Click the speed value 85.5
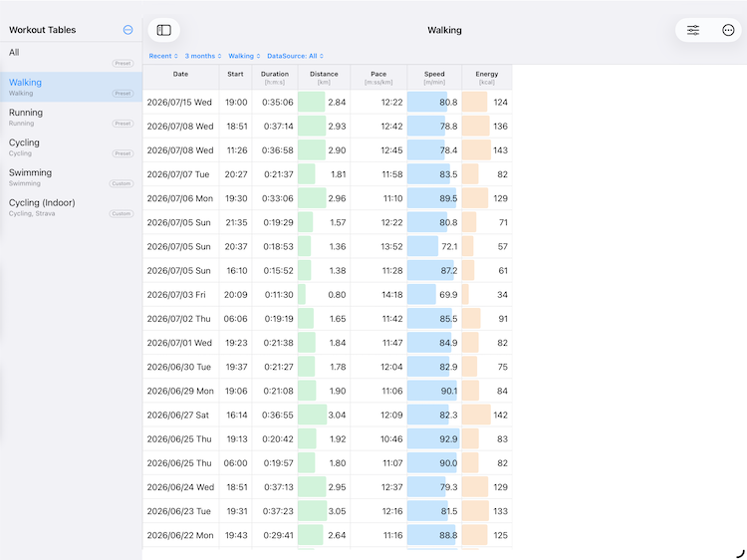Image resolution: width=747 pixels, height=560 pixels. pos(448,319)
